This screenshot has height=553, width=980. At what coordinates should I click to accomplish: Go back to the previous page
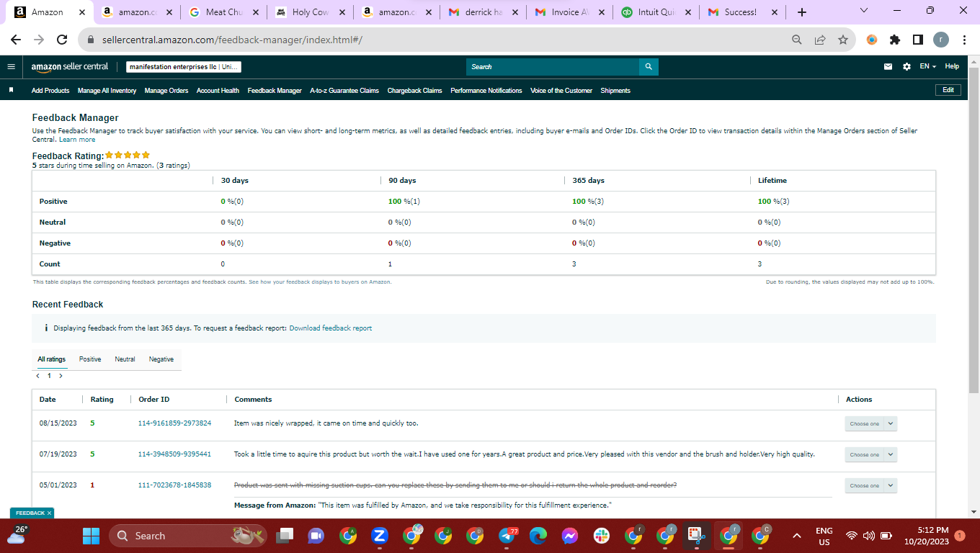[16, 40]
